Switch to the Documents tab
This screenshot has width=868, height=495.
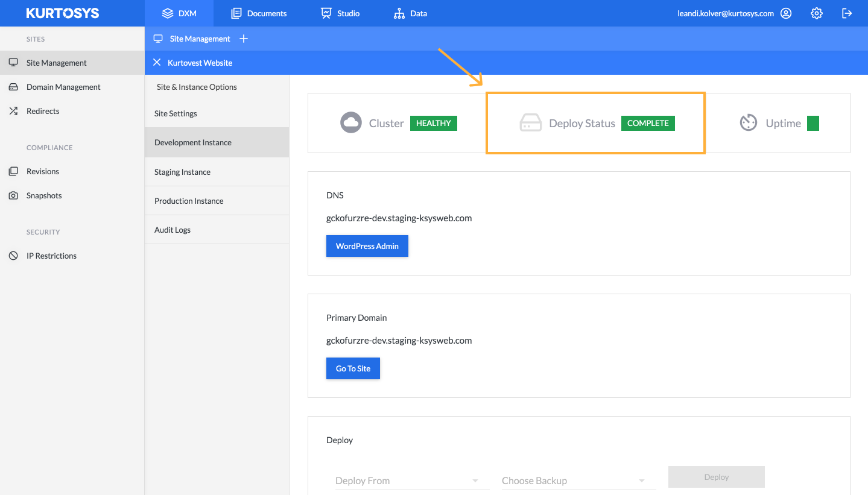259,13
